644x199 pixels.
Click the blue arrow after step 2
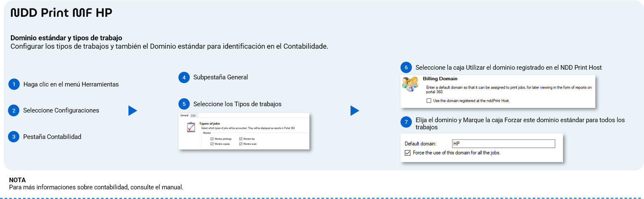(x=132, y=110)
